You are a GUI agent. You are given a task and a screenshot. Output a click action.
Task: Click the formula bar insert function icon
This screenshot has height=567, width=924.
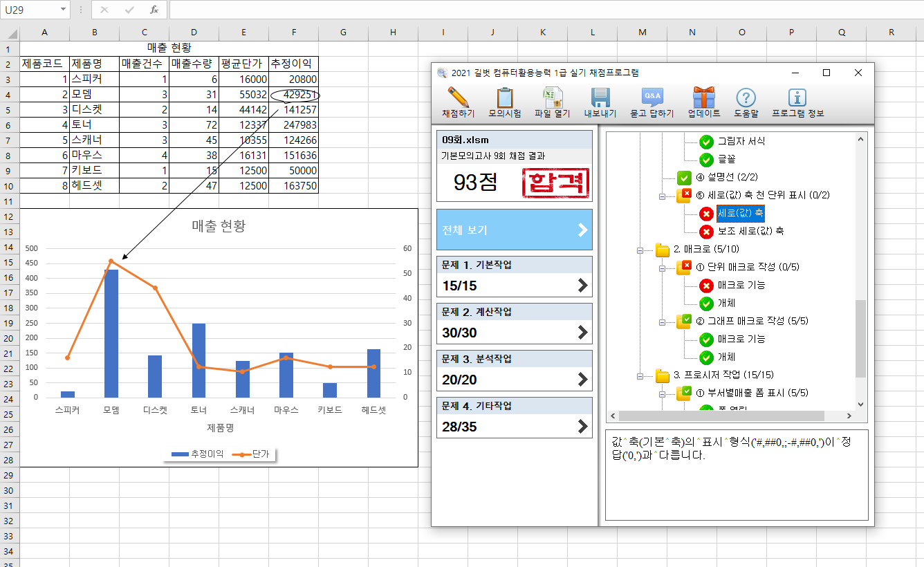(x=154, y=10)
